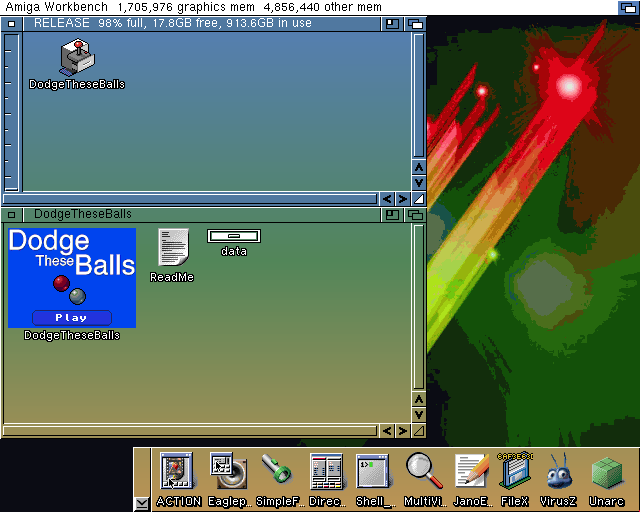Open Unarc green box dock icon

pyautogui.click(x=607, y=472)
